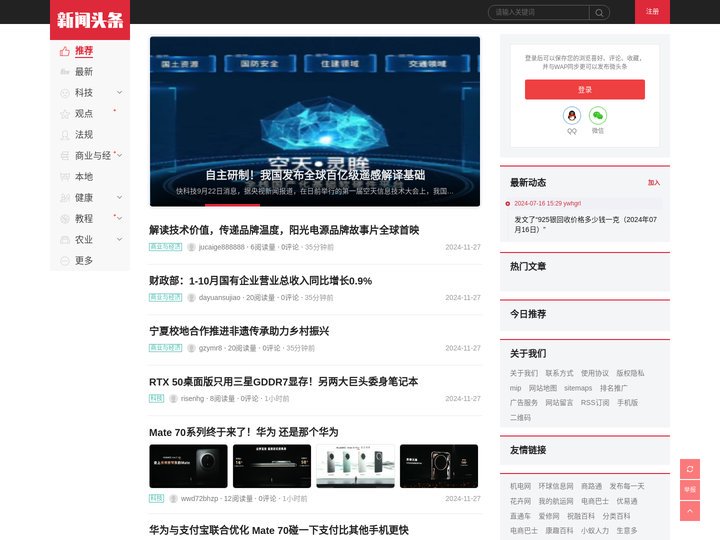The width and height of the screenshot is (720, 540).
Task: Click the 科技 smiley icon
Action: click(65, 93)
